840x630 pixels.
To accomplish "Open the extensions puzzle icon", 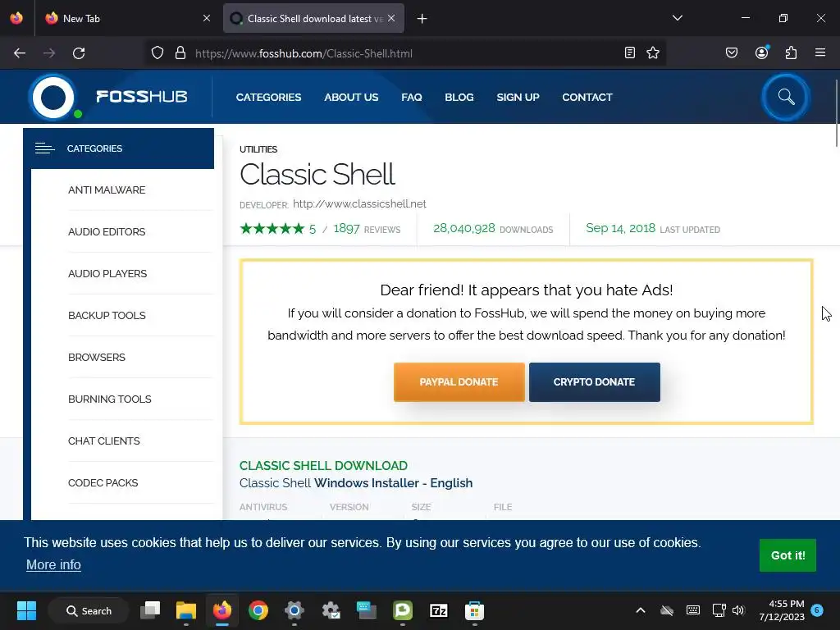I will click(x=792, y=52).
